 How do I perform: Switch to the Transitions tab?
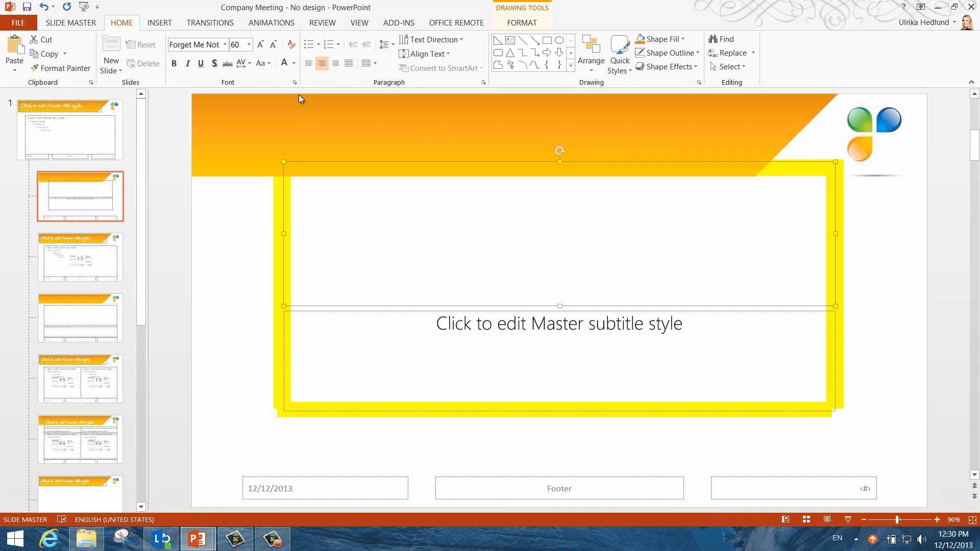(210, 23)
